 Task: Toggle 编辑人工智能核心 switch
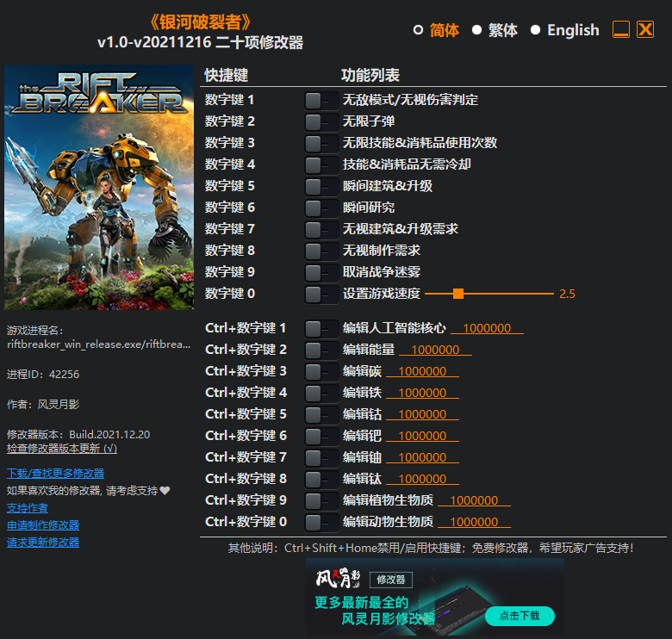tap(321, 329)
